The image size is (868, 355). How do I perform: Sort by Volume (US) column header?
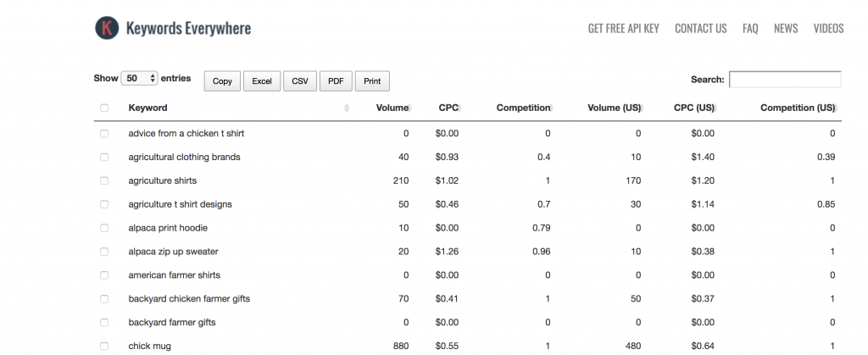pos(614,108)
